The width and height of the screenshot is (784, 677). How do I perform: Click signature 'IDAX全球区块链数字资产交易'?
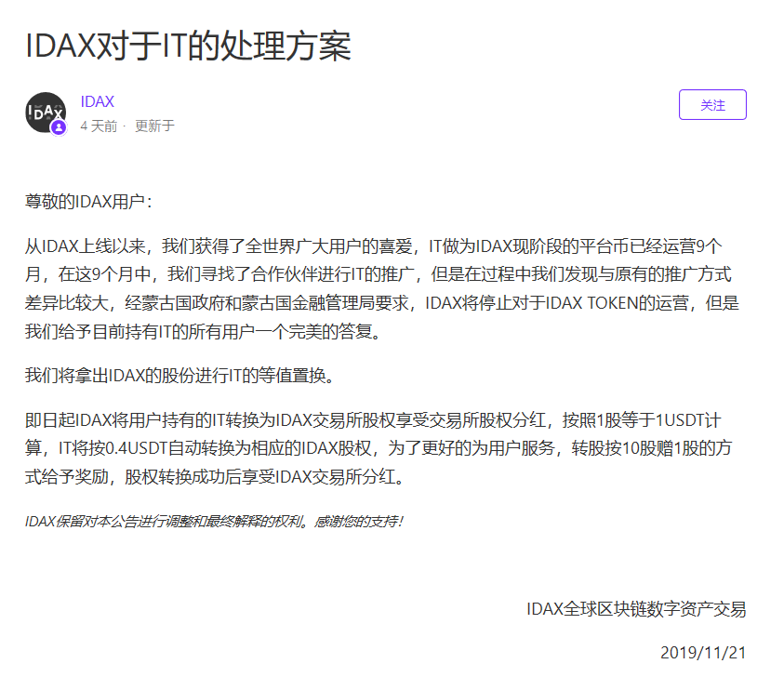click(x=636, y=609)
